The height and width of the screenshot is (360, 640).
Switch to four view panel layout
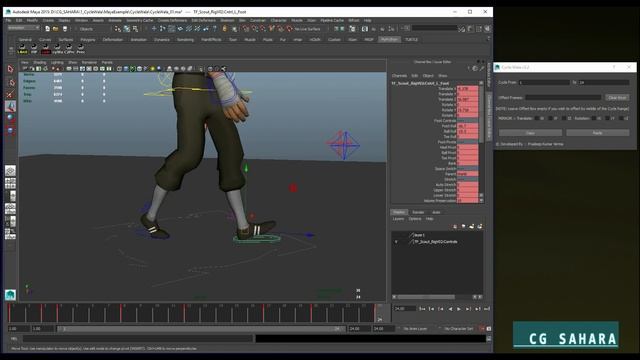[11, 183]
